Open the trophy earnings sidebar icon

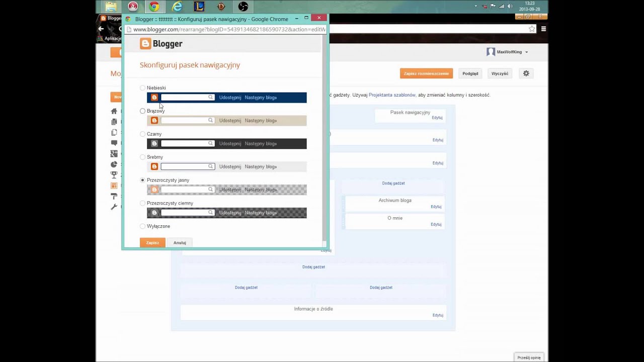(114, 174)
